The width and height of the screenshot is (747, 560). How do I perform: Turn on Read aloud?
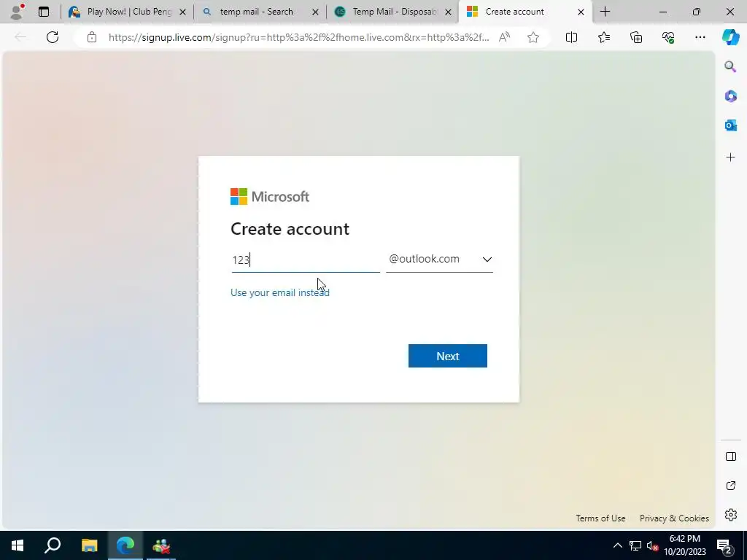coord(505,37)
